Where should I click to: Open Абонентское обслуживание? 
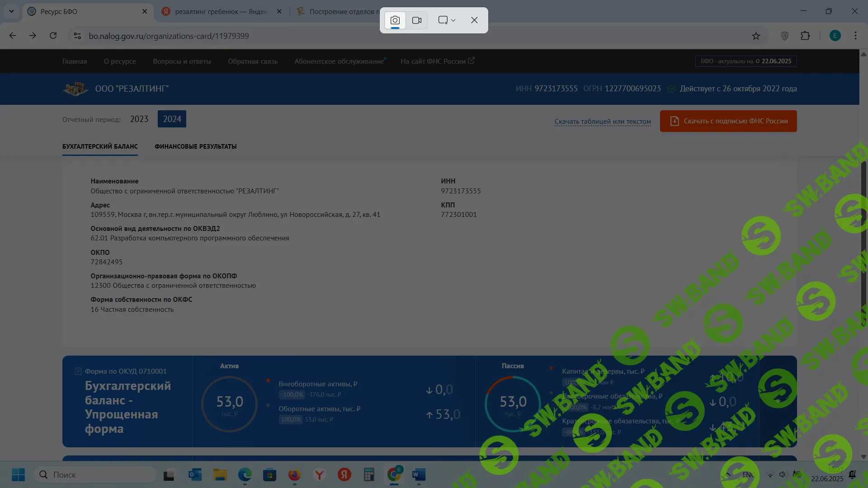coord(339,61)
